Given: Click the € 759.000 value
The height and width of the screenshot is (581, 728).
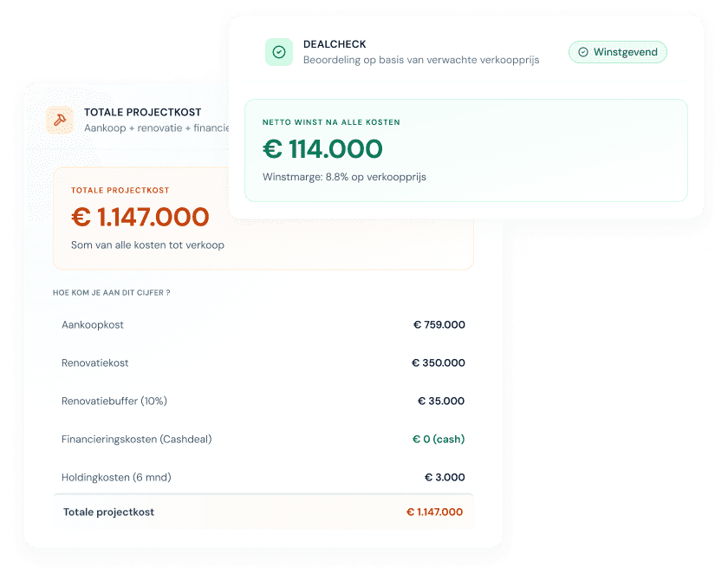Looking at the screenshot, I should coord(439,324).
